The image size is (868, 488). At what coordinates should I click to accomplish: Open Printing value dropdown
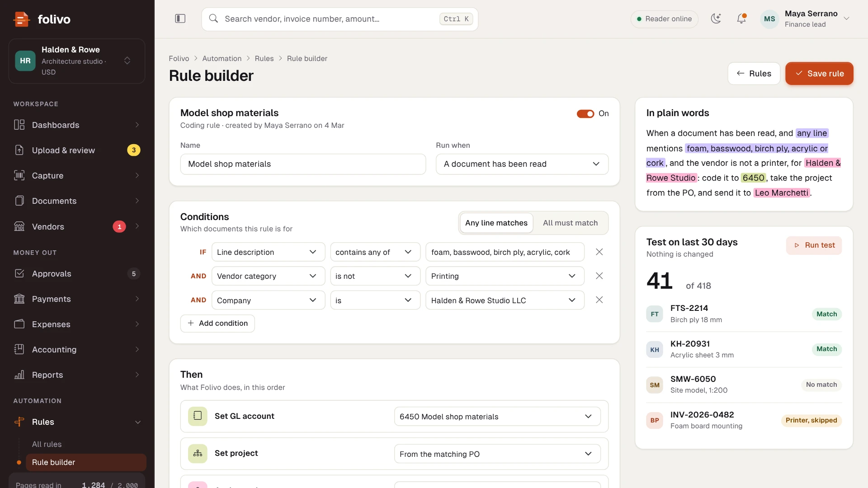505,276
